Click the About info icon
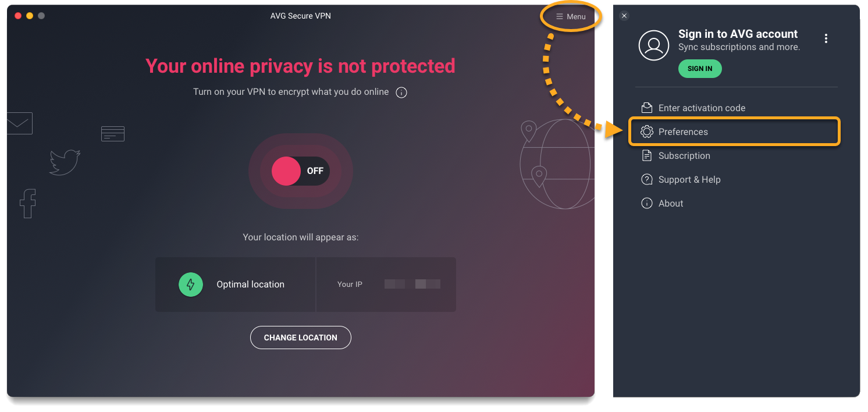 [646, 203]
